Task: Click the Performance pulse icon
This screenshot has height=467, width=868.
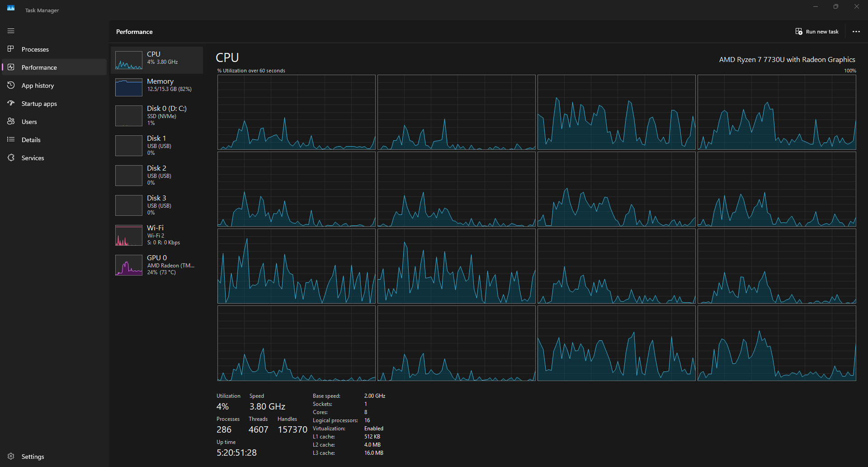Action: pyautogui.click(x=11, y=67)
